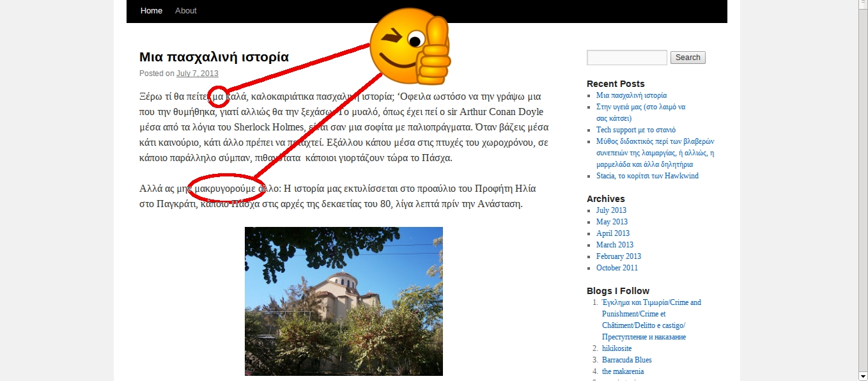
Task: Visit the Barracuda Blues blog link
Action: 626,360
